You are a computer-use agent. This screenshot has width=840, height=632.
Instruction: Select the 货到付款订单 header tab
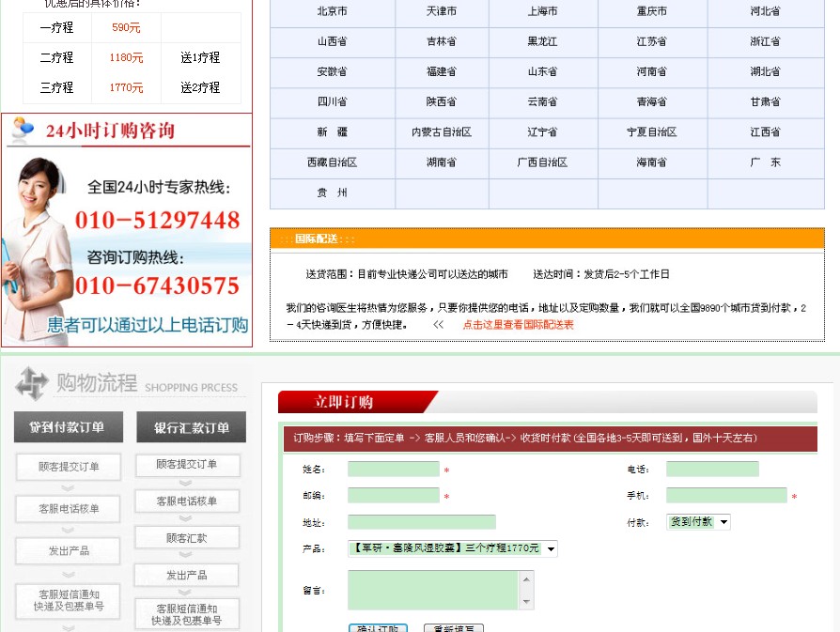66,427
